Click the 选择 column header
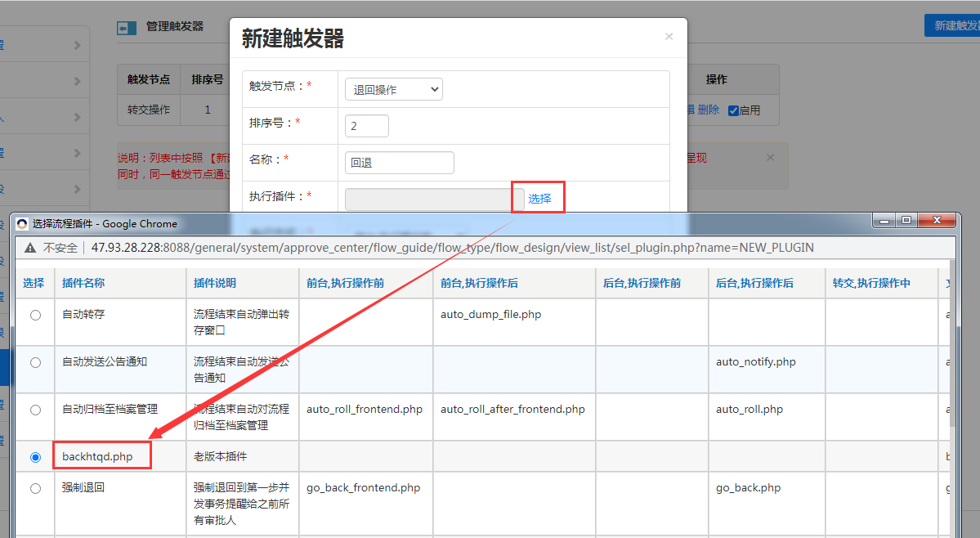This screenshot has height=538, width=980. [34, 283]
